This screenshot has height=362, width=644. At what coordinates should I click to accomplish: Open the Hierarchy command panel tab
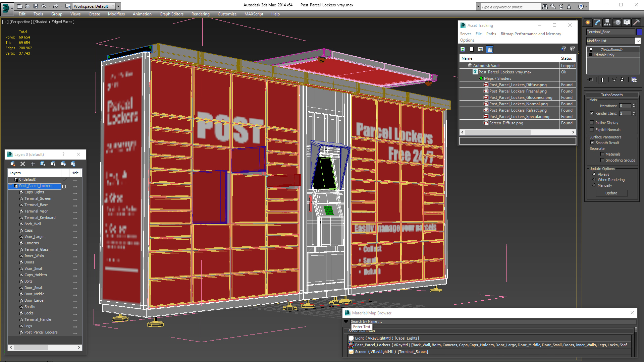[x=607, y=22]
